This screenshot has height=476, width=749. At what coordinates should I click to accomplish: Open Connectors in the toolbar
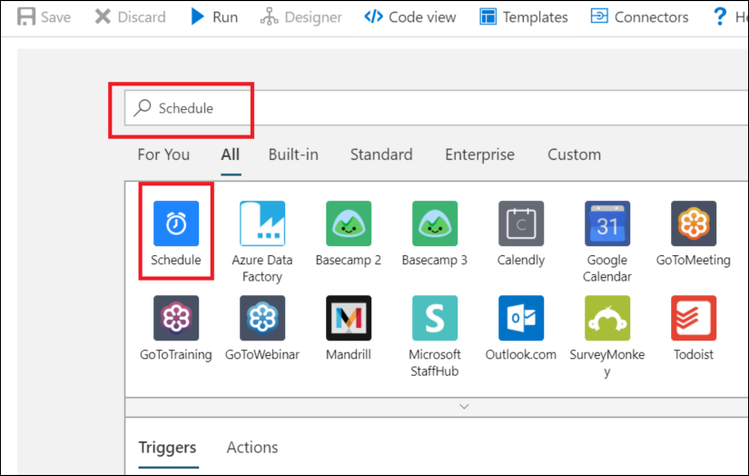click(x=640, y=17)
